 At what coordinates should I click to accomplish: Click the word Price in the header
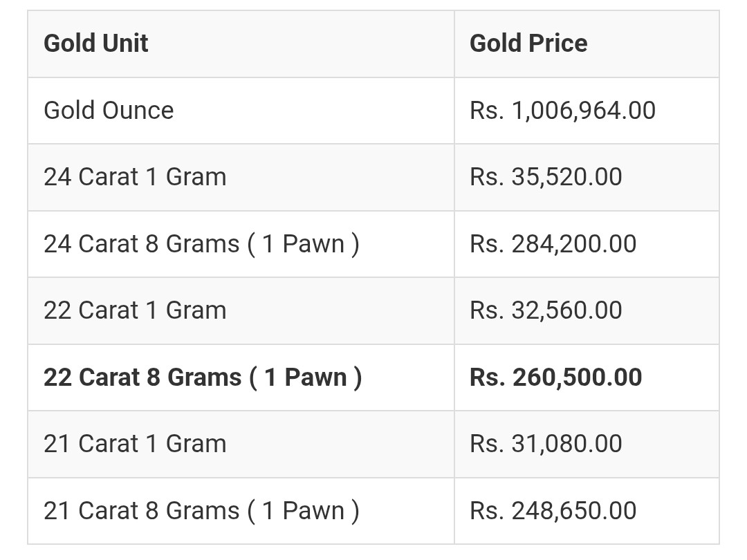point(558,44)
